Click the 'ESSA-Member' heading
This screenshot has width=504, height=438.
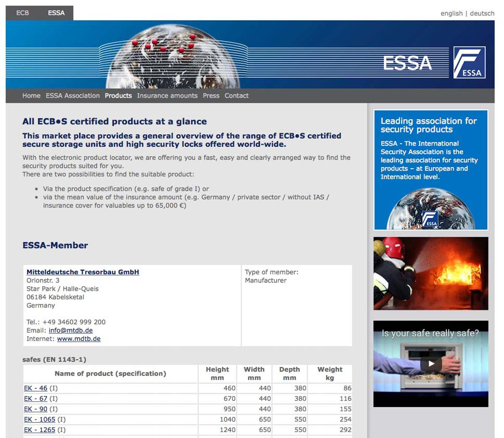click(x=55, y=245)
